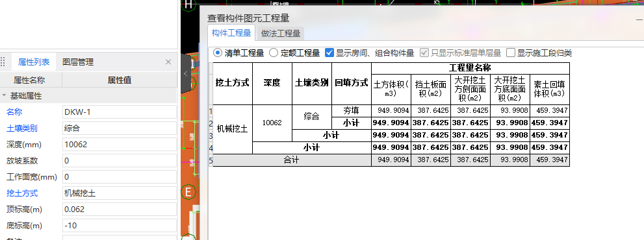644x240 pixels.
Task: Click row number 5 header
Action: (x=211, y=160)
